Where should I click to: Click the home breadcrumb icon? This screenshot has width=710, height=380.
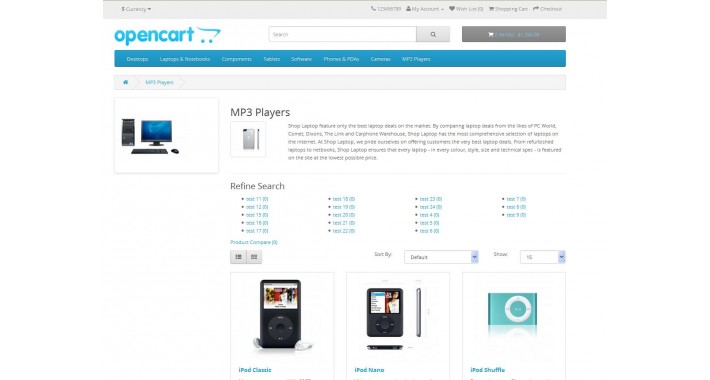tap(125, 82)
